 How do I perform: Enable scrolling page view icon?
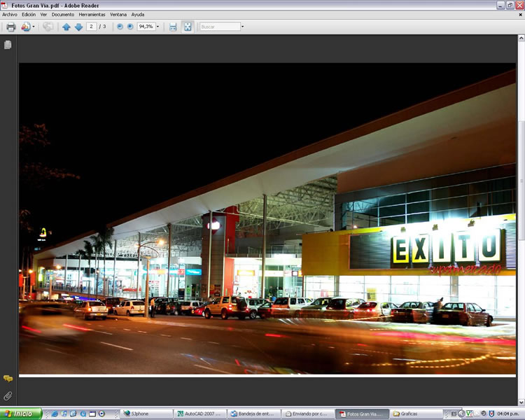173,27
